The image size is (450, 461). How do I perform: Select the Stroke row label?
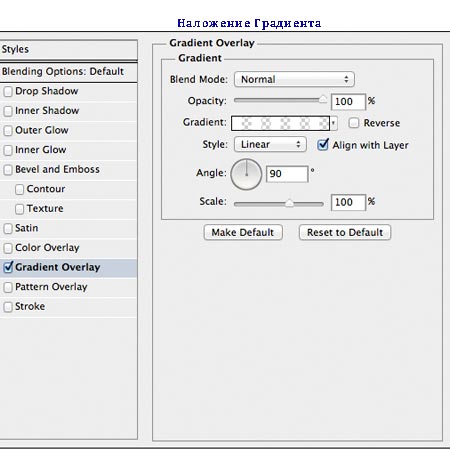pos(30,306)
